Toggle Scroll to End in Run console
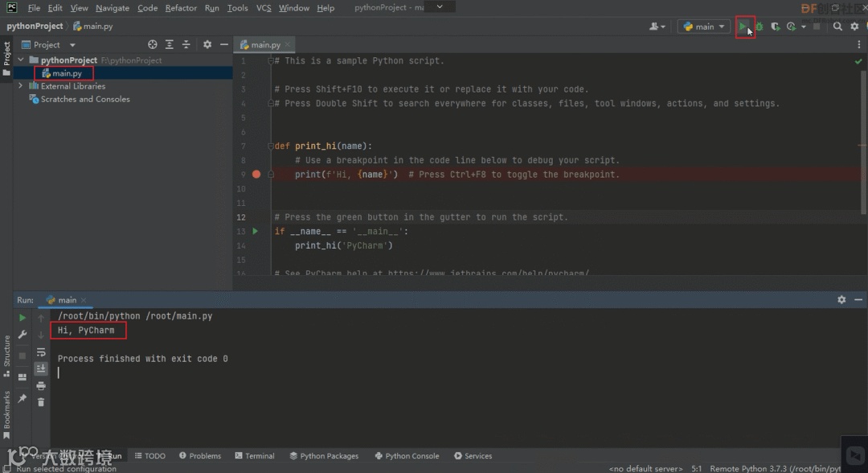The width and height of the screenshot is (868, 473). [x=41, y=369]
